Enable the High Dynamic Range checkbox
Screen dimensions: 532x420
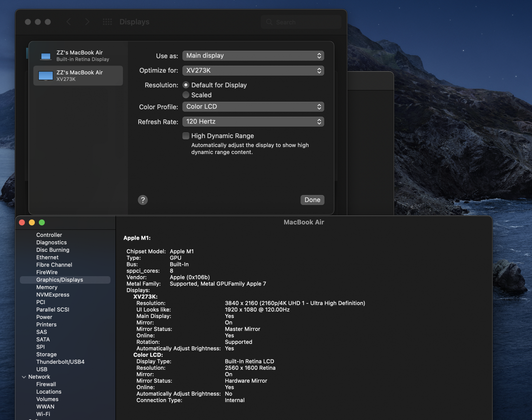click(186, 136)
